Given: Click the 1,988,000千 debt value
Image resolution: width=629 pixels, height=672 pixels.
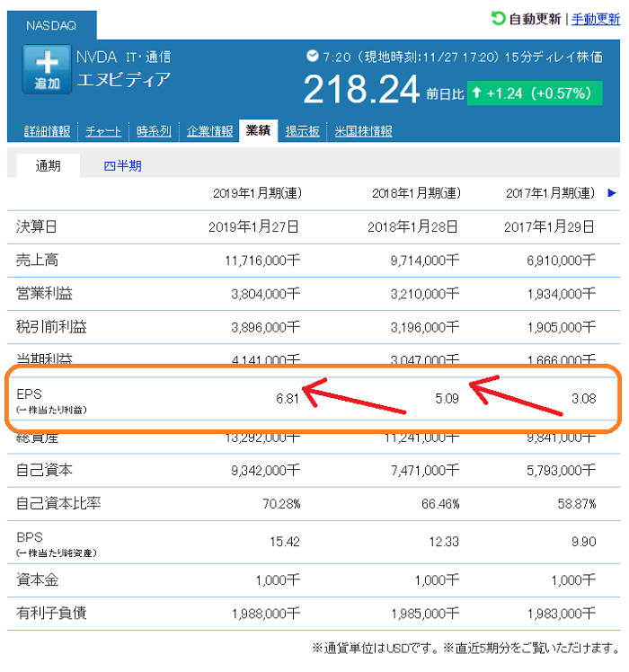Looking at the screenshot, I should click(266, 614).
